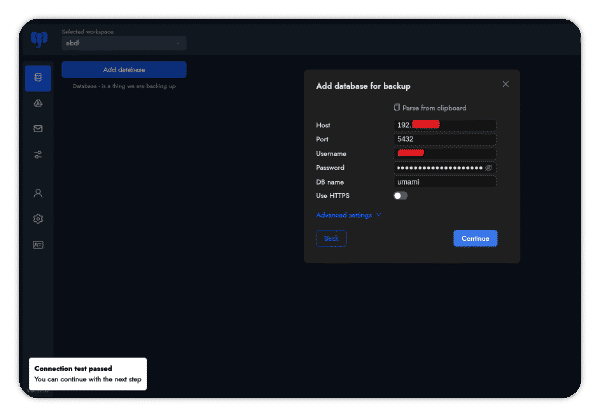Screen dimensions: 600x417
Task: Open the sliders settings sidebar icon
Action: point(38,155)
